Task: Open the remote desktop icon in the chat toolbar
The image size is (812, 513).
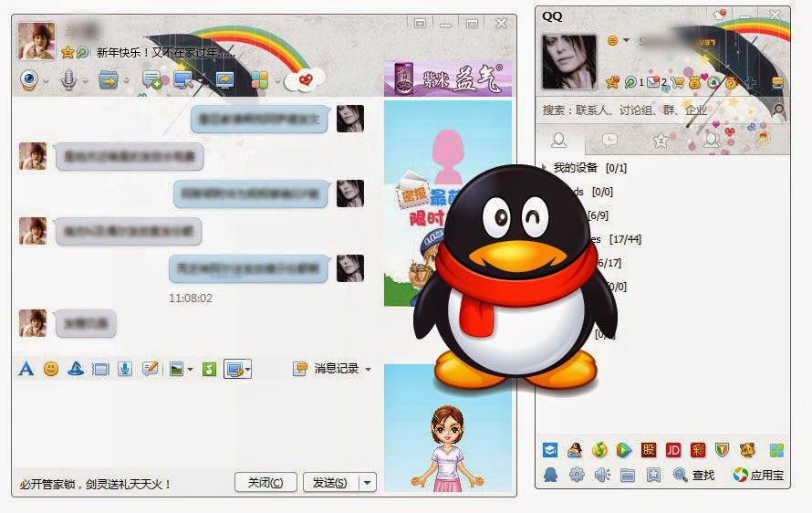Action: [x=184, y=80]
